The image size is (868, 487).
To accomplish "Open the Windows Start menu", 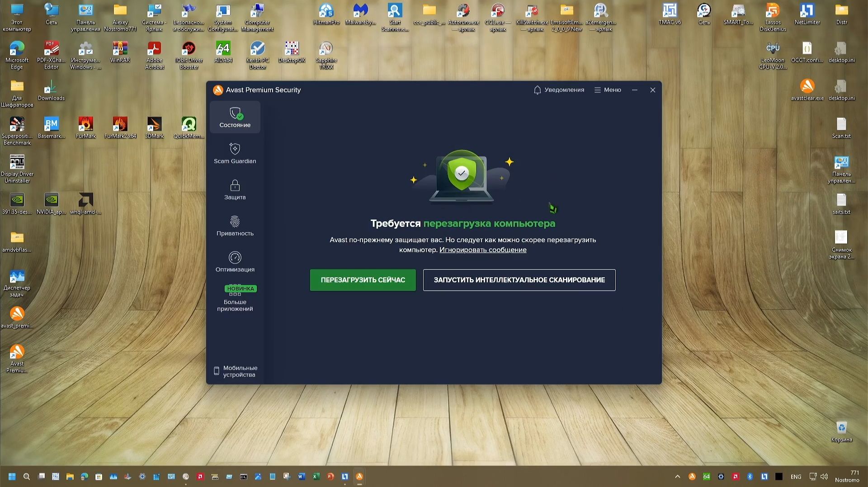I will tap(12, 477).
